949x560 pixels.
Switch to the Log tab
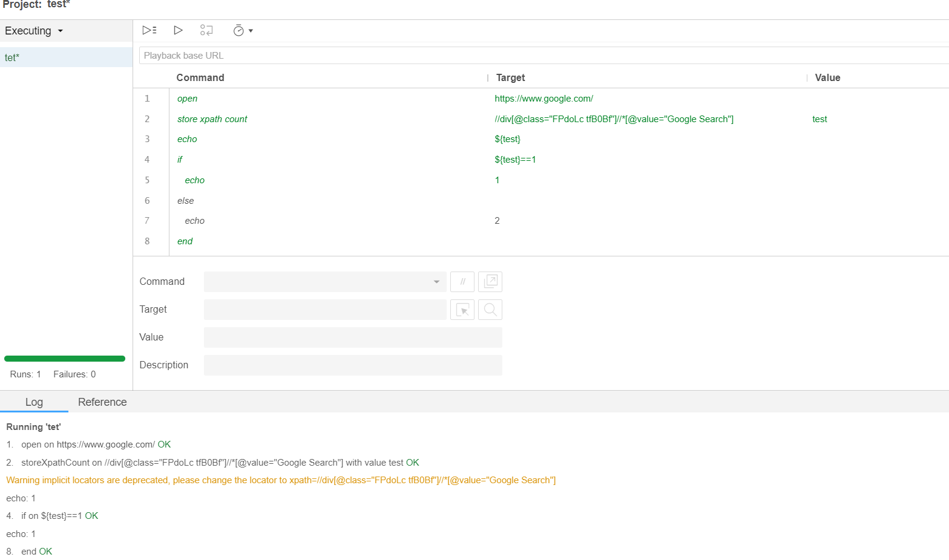34,402
